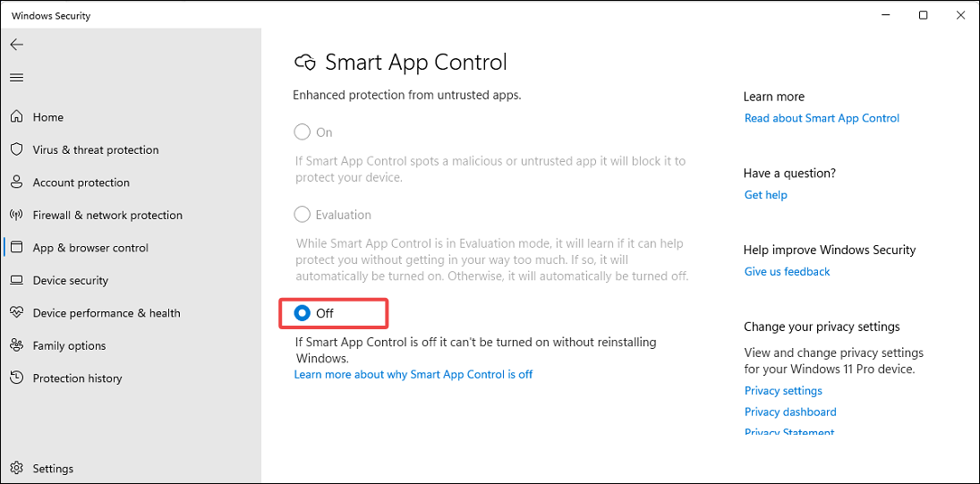Screen dimensions: 980x484
Task: Click the Account protection person icon
Action: point(17,183)
